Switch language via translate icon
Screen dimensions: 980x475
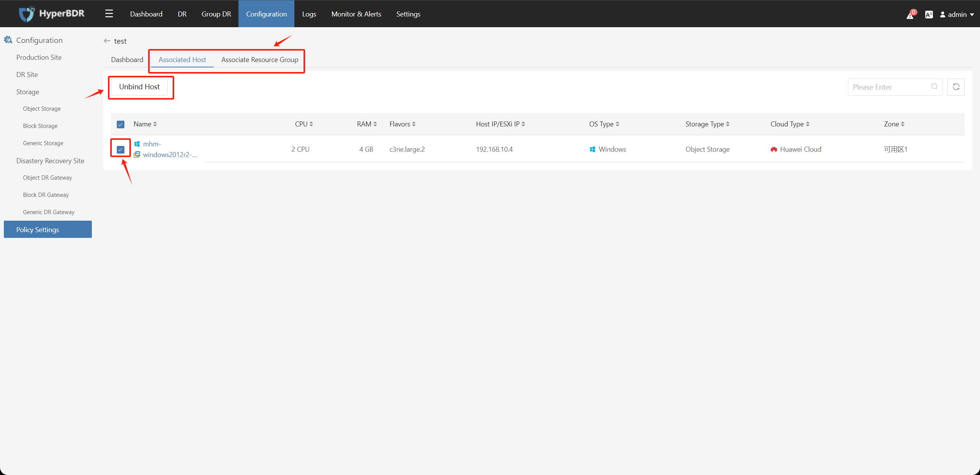929,15
